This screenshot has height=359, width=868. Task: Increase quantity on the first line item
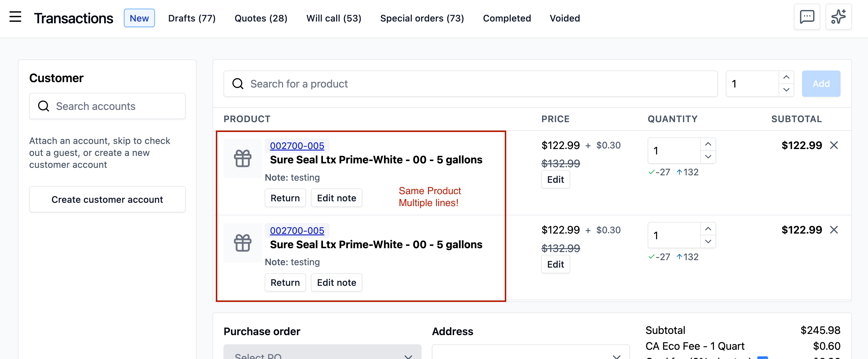708,144
